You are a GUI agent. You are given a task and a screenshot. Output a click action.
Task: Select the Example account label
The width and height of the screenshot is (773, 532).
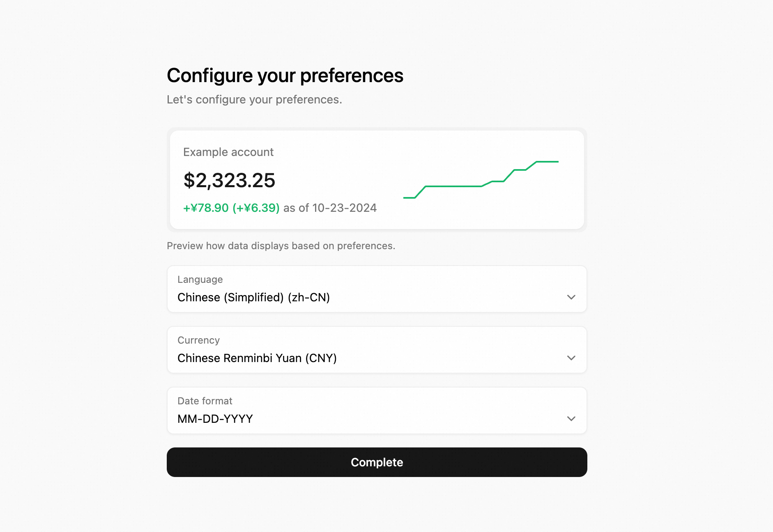point(228,152)
